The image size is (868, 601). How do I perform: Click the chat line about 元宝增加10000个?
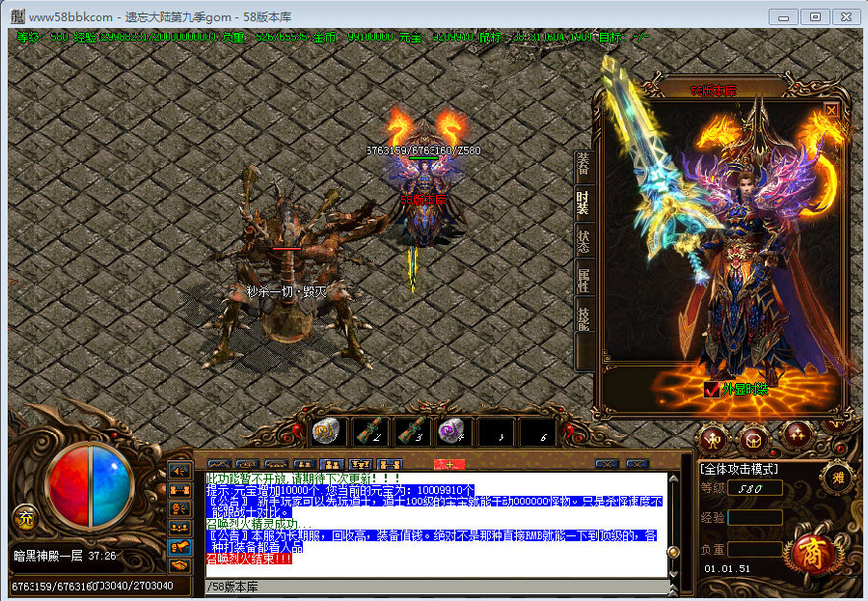point(339,490)
